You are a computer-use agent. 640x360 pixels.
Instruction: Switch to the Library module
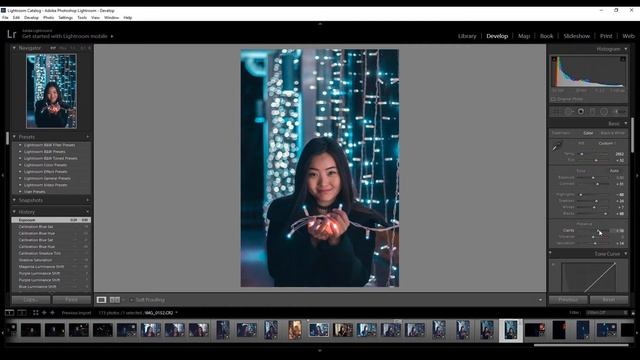467,36
